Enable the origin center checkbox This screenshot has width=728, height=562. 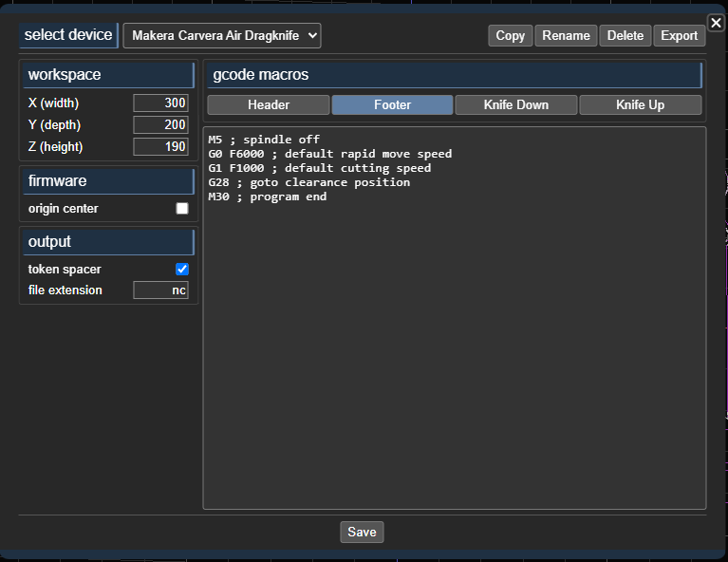[182, 209]
